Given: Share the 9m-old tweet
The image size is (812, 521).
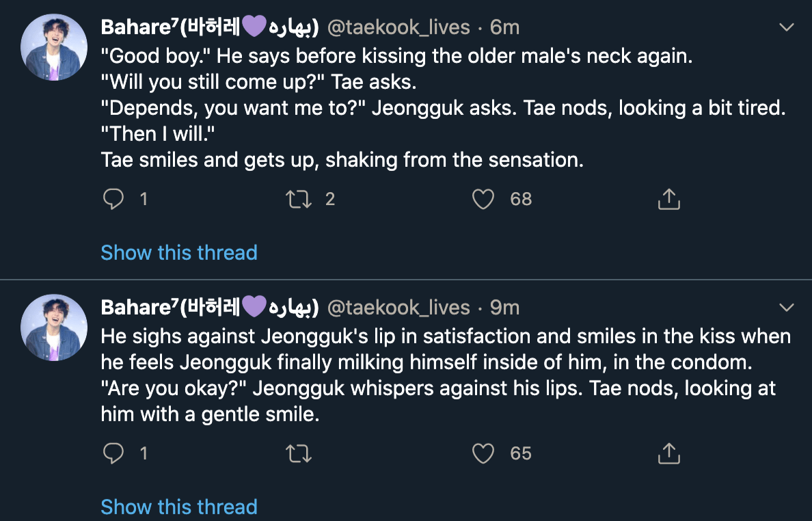Looking at the screenshot, I should click(668, 453).
